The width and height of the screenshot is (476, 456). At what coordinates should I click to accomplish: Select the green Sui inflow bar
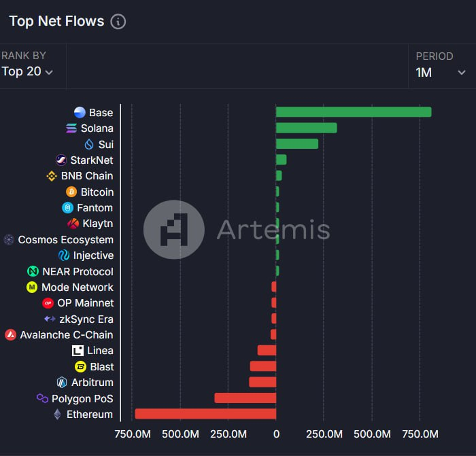pos(297,144)
